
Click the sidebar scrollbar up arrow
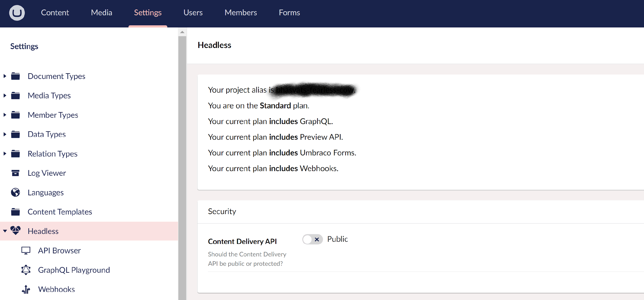pyautogui.click(x=182, y=32)
